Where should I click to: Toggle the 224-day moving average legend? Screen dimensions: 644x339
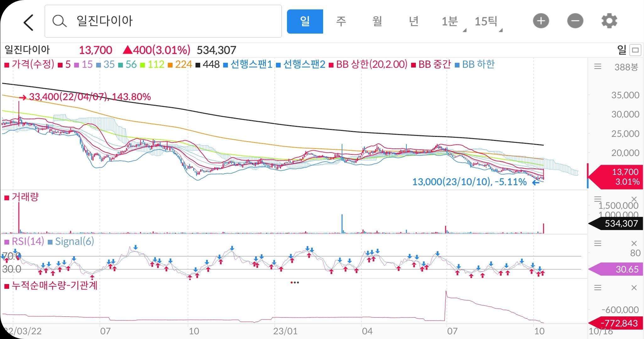point(180,65)
